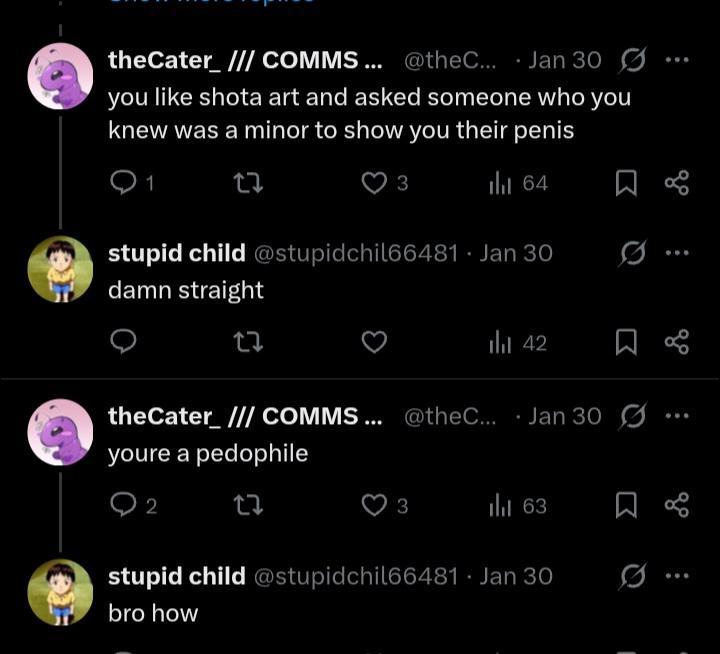This screenshot has height=654, width=720.
Task: Open more options on "damn straight" post
Action: click(677, 253)
